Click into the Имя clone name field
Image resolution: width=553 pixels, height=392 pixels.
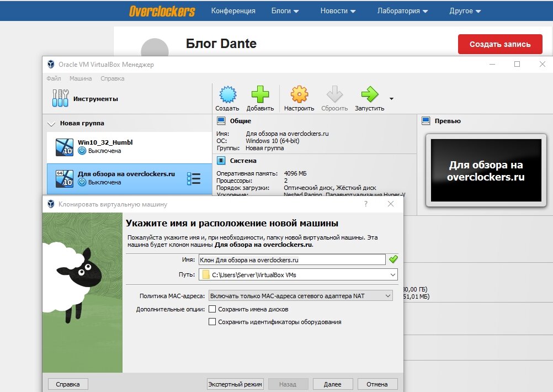pyautogui.click(x=292, y=259)
